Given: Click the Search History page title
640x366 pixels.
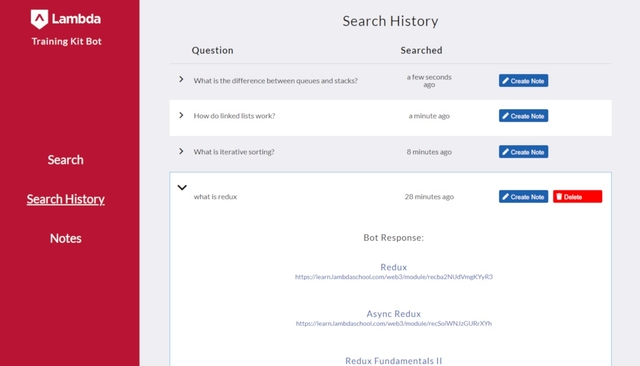Looking at the screenshot, I should click(390, 21).
